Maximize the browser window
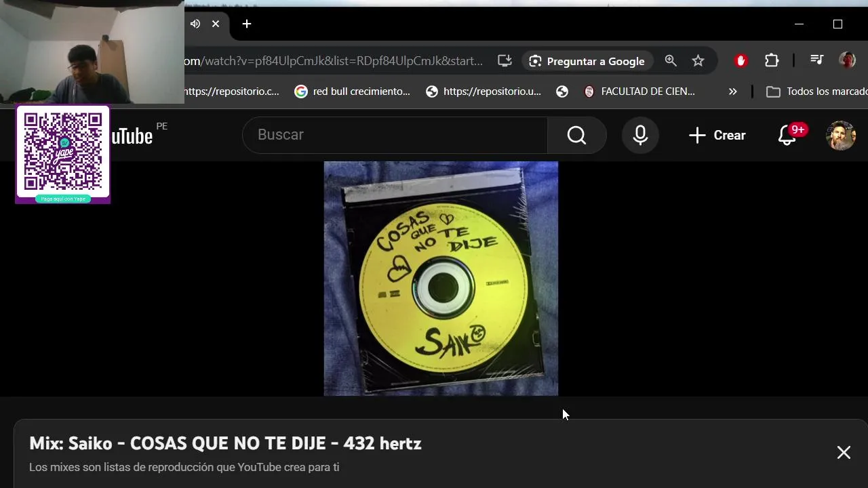The height and width of the screenshot is (488, 868). [837, 24]
